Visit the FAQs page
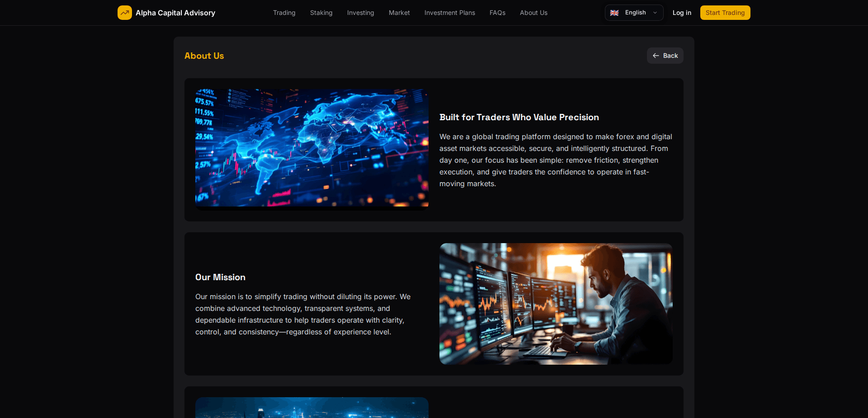 pyautogui.click(x=497, y=13)
